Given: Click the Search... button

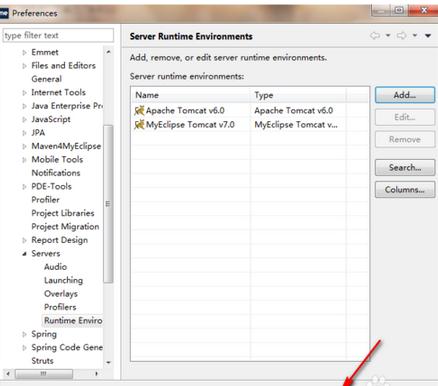Looking at the screenshot, I should coord(405,167).
